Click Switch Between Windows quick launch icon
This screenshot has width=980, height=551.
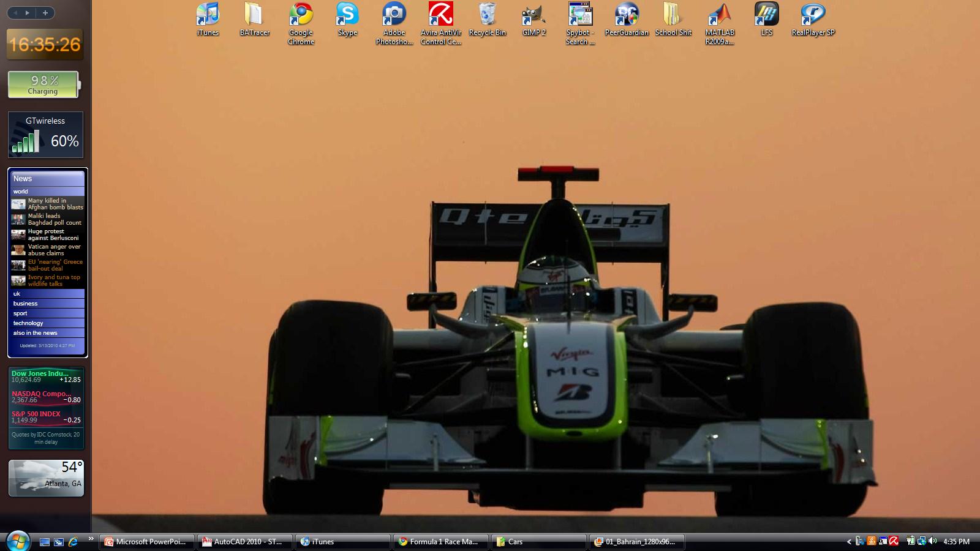pos(59,542)
